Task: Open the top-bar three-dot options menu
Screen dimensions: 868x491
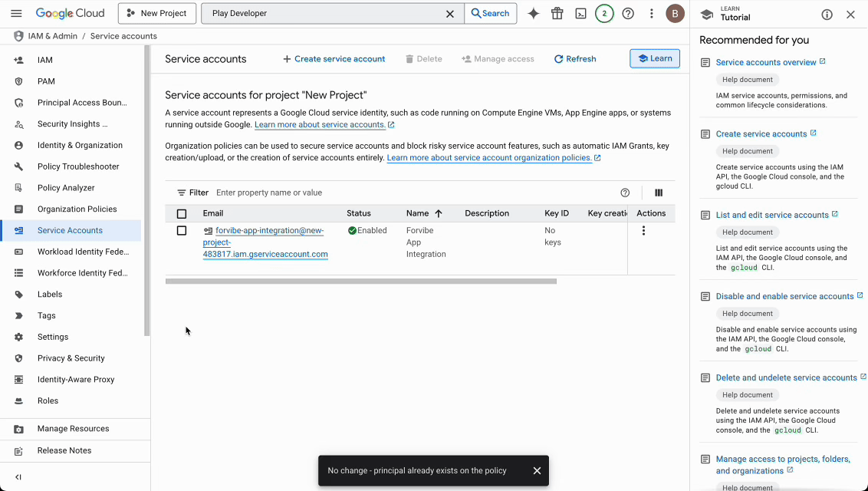Action: 651,13
